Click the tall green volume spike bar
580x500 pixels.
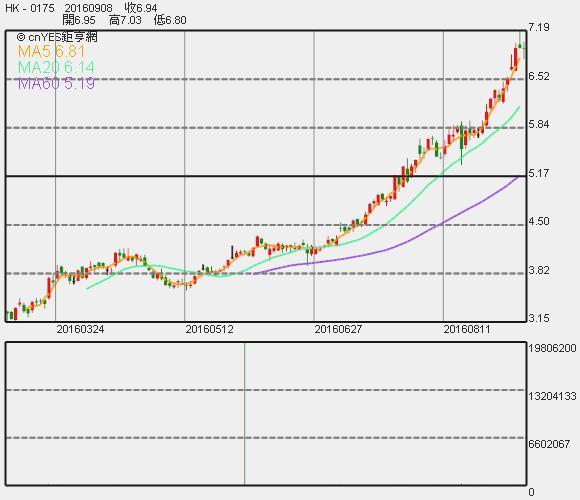(245, 413)
